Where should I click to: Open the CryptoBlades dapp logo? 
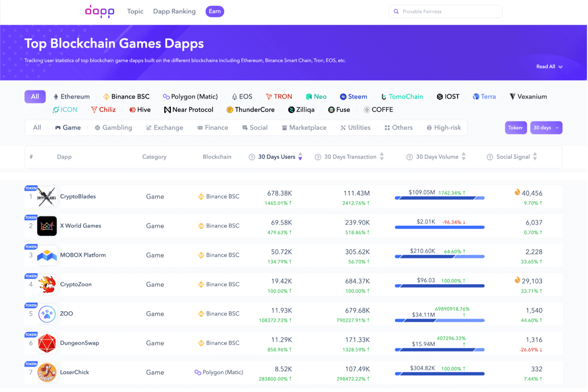point(47,197)
